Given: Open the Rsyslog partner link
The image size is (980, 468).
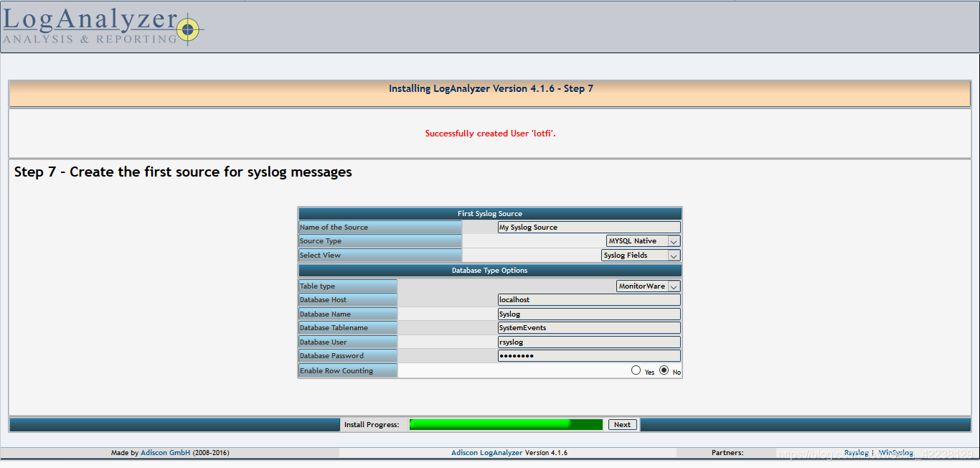Looking at the screenshot, I should coord(856,453).
